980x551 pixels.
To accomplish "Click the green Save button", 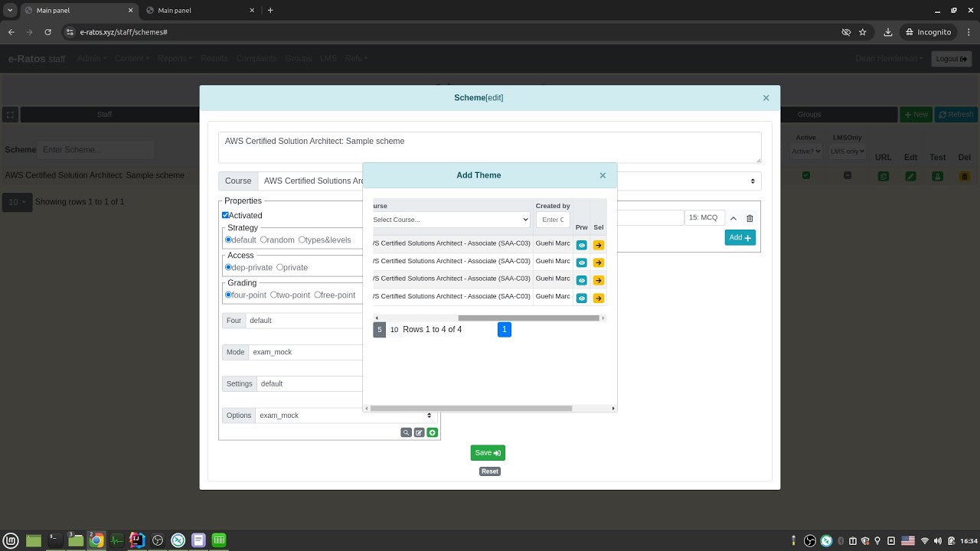I will click(488, 453).
